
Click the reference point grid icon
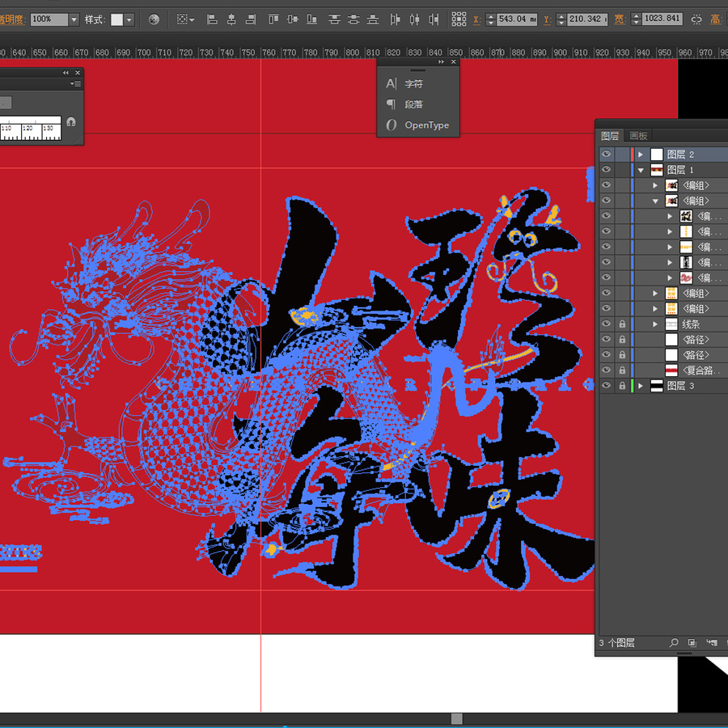(x=459, y=19)
